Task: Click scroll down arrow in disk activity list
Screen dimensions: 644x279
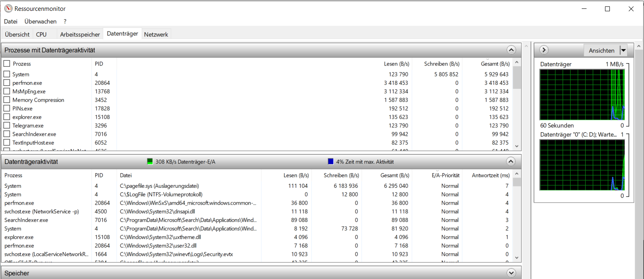Action: coord(517,258)
